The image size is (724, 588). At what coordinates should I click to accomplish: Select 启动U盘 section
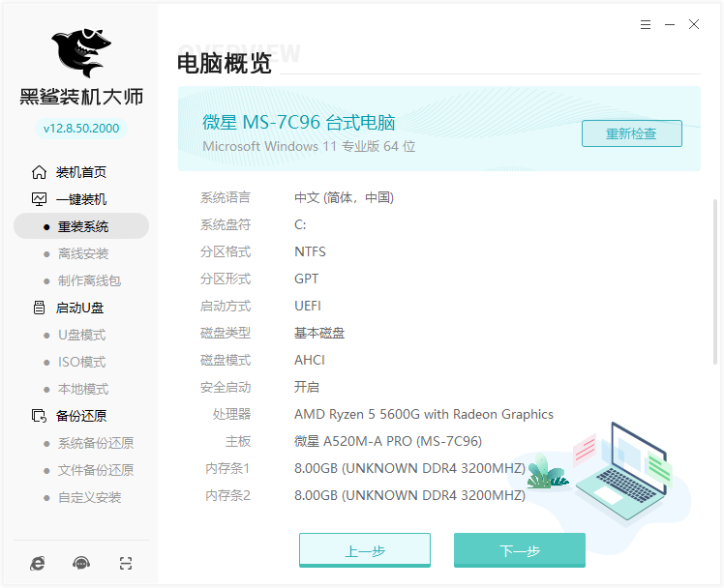click(79, 308)
